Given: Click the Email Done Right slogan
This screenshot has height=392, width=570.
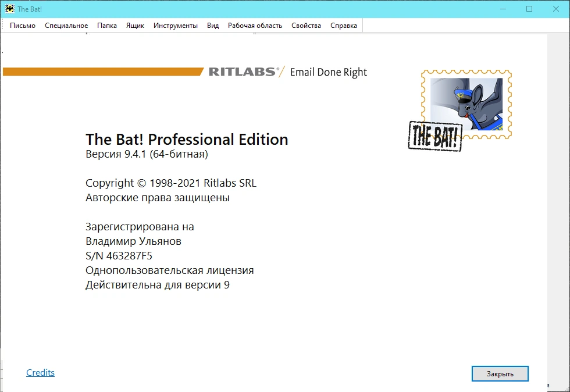Looking at the screenshot, I should pos(329,72).
